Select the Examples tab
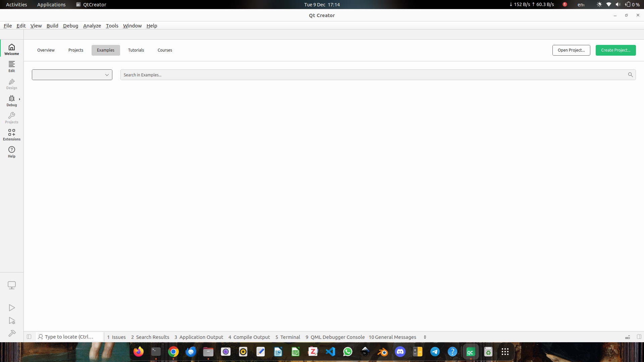 [x=106, y=50]
